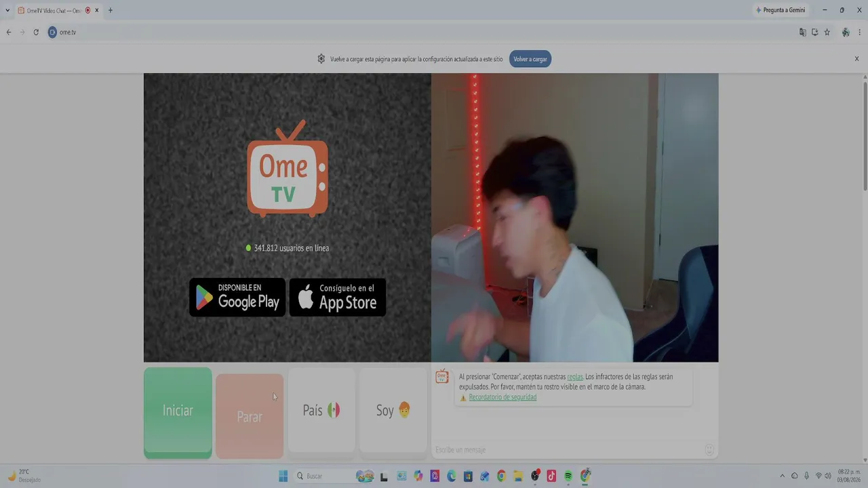Image resolution: width=868 pixels, height=488 pixels.
Task: Dismiss the reload notification bar
Action: [x=856, y=59]
